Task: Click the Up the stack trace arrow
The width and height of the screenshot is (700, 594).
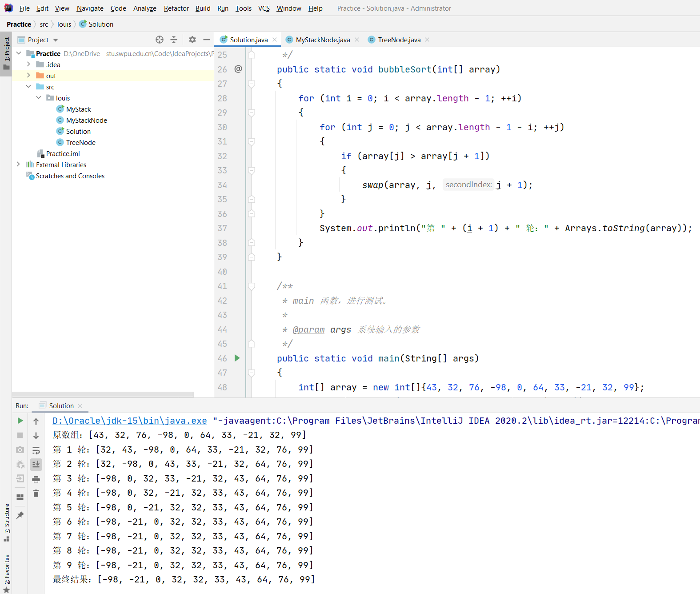Action: coord(36,421)
